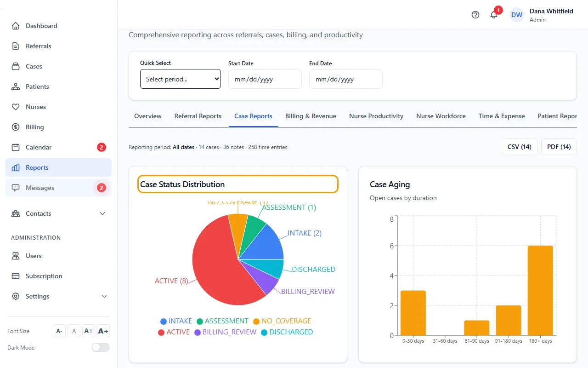Click the Billing dollar icon

16,127
